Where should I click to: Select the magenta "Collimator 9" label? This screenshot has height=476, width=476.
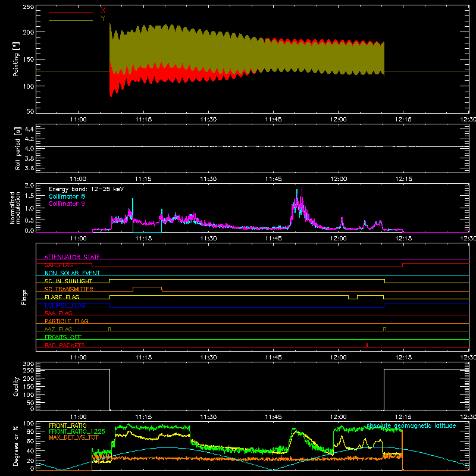(x=67, y=203)
